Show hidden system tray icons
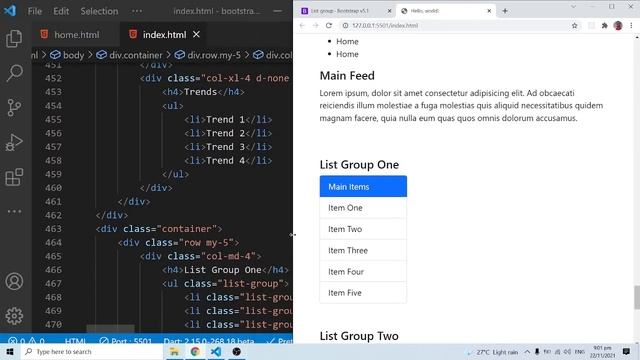The height and width of the screenshot is (360, 640). click(x=527, y=352)
